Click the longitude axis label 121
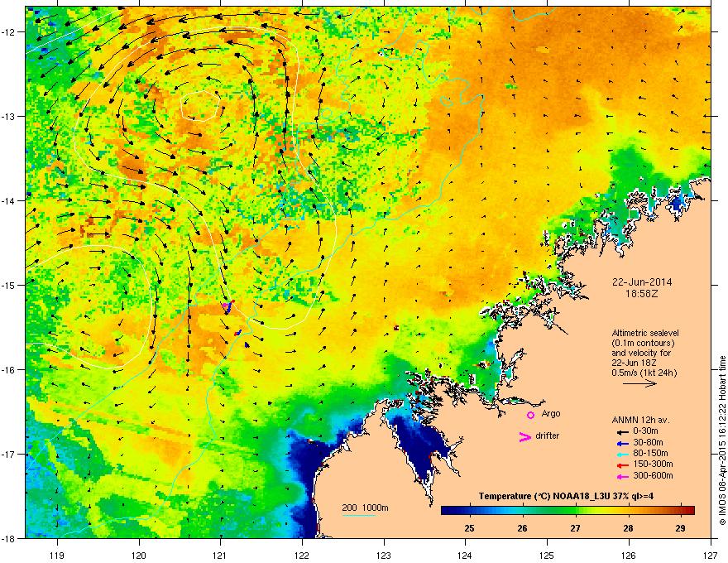728x563 pixels. point(220,555)
